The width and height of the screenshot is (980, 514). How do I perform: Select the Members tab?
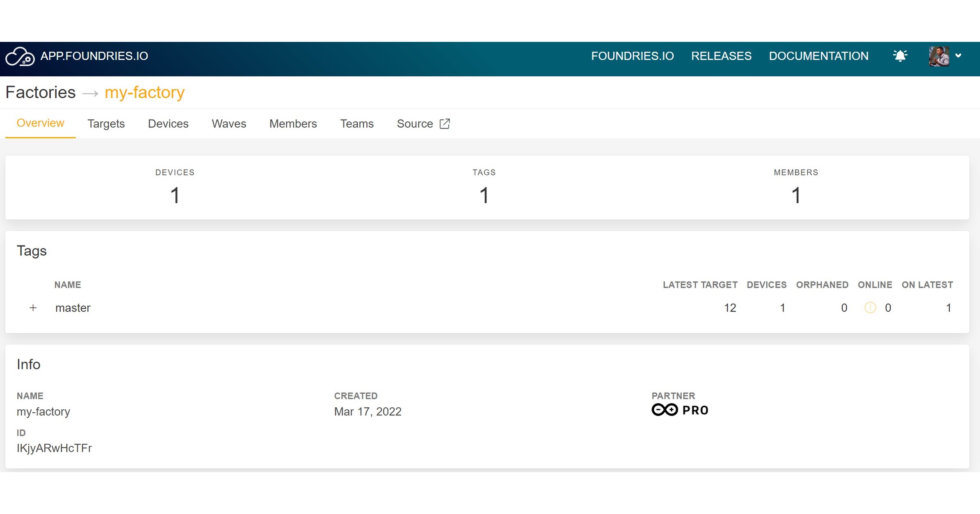point(293,124)
